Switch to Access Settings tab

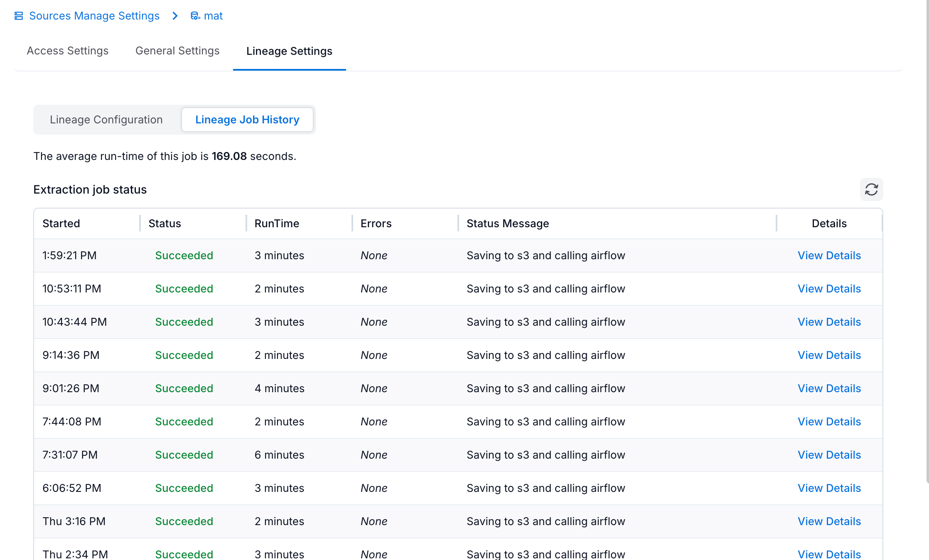68,51
